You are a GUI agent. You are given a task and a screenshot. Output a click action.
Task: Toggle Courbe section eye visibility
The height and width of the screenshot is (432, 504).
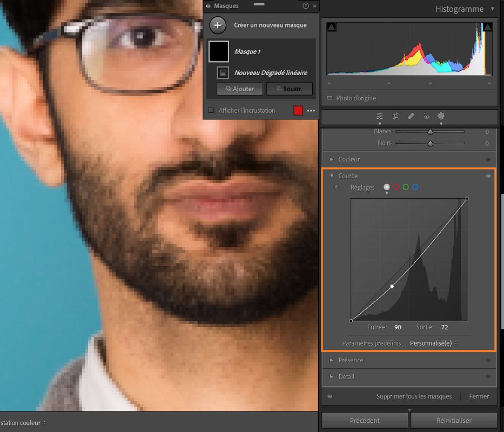click(x=488, y=176)
